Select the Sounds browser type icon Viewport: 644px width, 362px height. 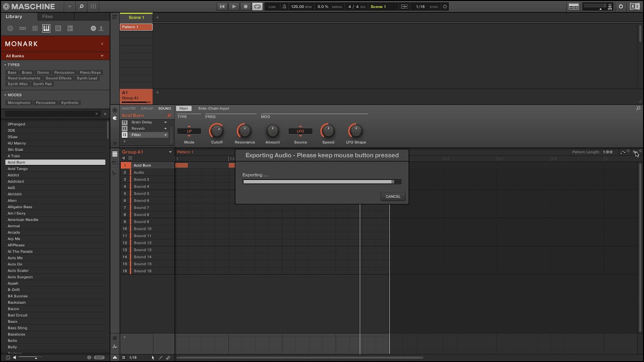coord(35,29)
